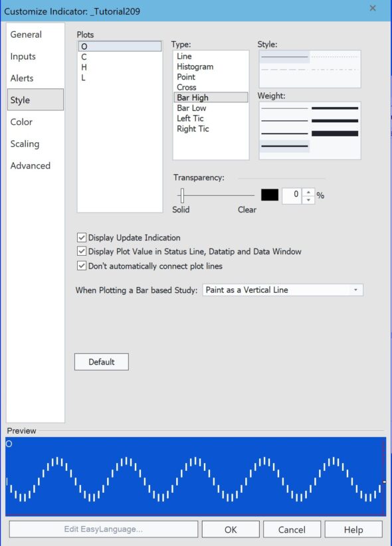Increase the transparency percent with the up arrow
The width and height of the screenshot is (392, 546).
point(308,192)
